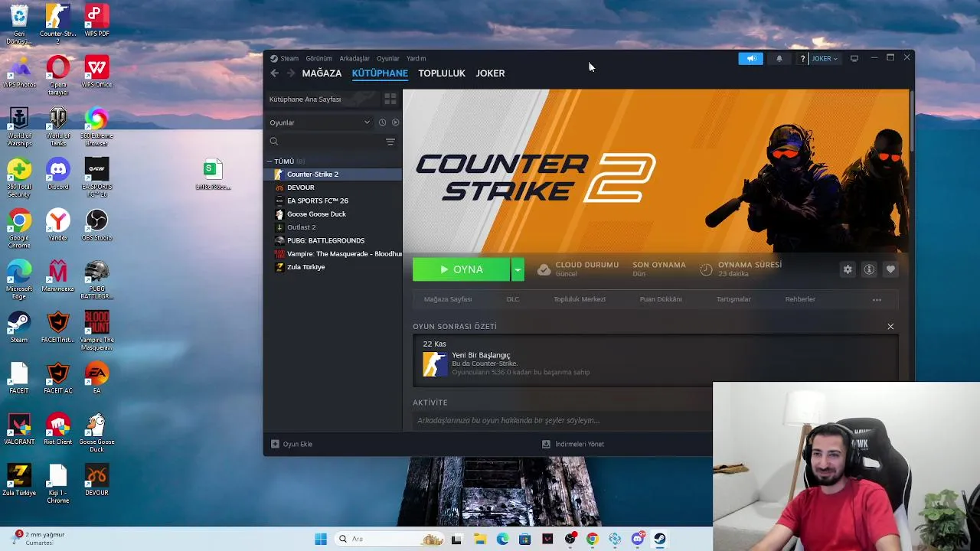
Task: Open the Oyunlar menu in menu bar
Action: [388, 58]
